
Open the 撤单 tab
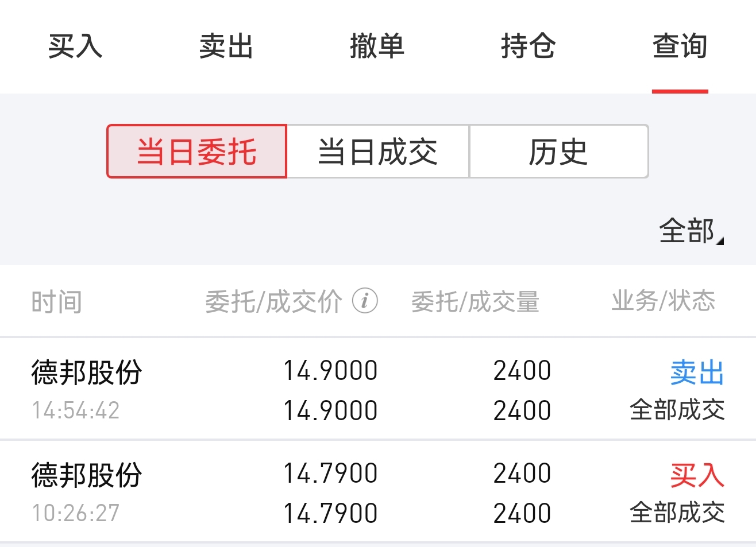pyautogui.click(x=377, y=46)
